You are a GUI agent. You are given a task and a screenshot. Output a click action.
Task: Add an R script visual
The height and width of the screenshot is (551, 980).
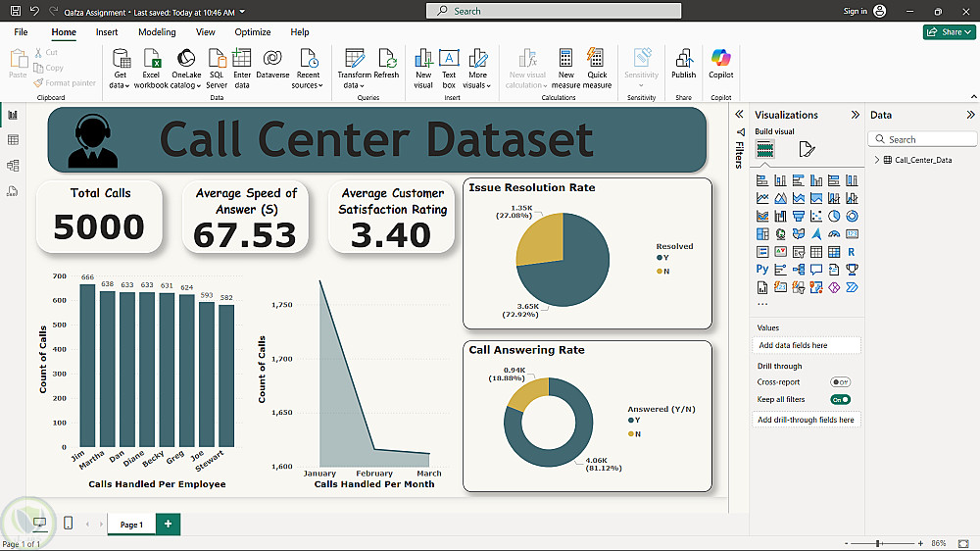[x=852, y=252]
